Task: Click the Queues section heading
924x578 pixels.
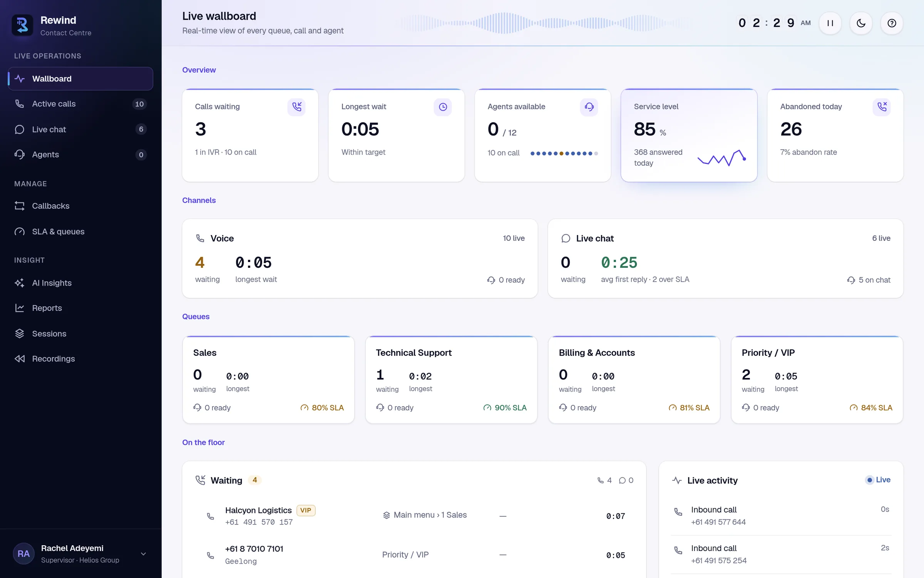Action: pyautogui.click(x=196, y=316)
